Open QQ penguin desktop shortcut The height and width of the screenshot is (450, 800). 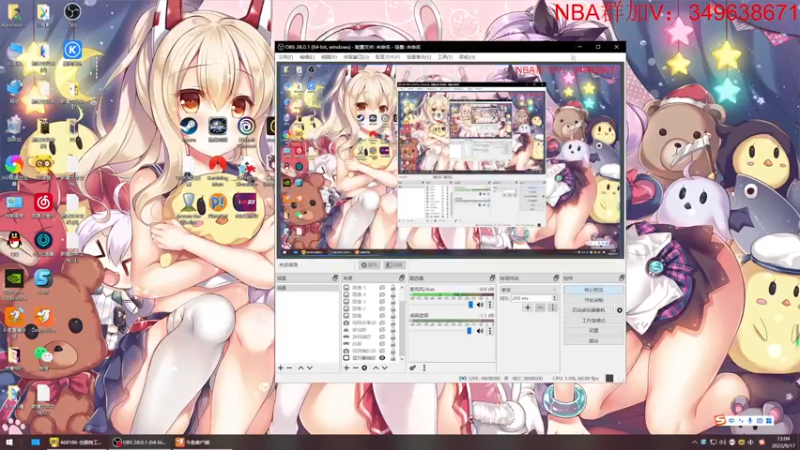(14, 243)
